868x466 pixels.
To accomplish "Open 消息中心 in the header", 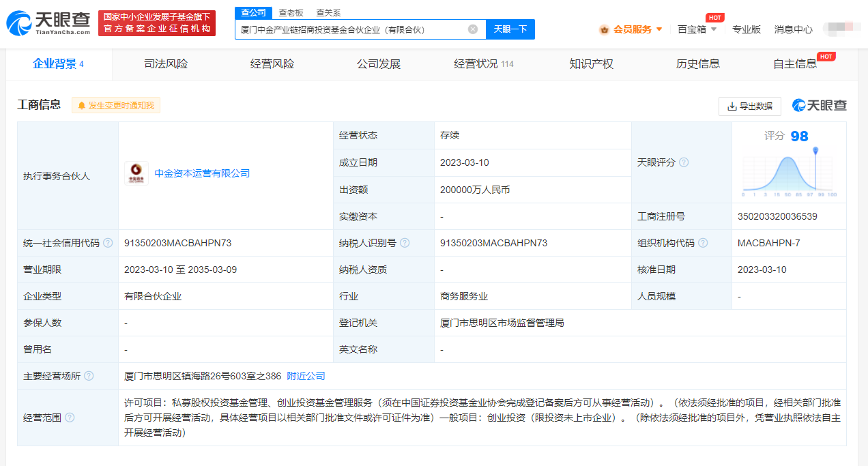I will point(794,29).
